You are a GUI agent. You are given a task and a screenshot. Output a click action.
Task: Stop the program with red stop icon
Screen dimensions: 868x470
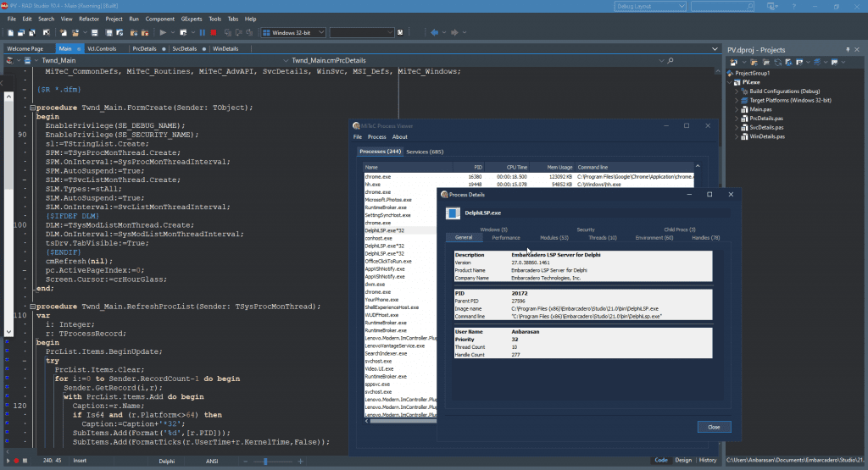(214, 33)
